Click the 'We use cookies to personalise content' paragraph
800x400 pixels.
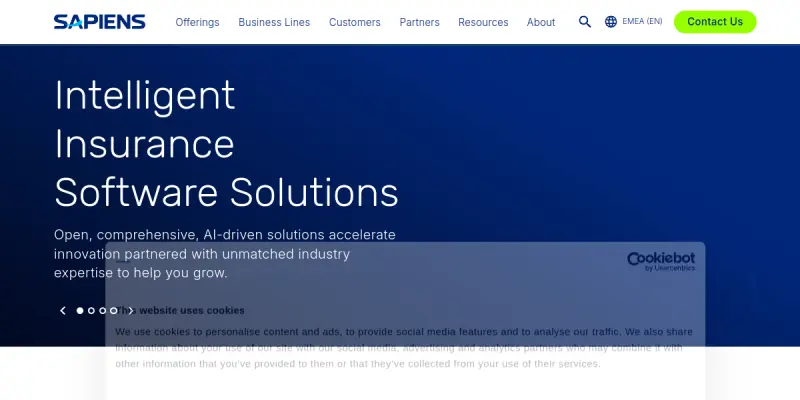click(404, 348)
